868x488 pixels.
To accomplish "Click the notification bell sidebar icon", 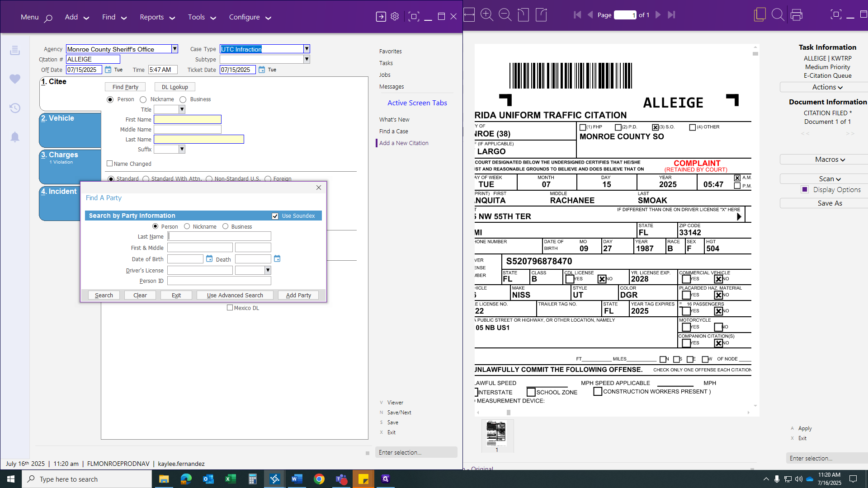I will (x=15, y=137).
